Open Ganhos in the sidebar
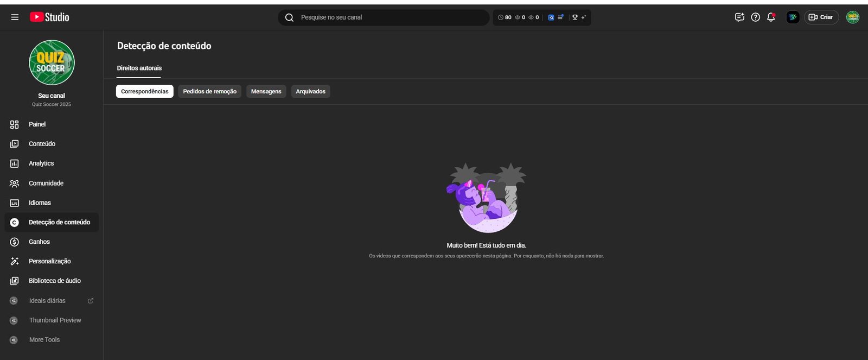868x360 pixels. pyautogui.click(x=52, y=242)
